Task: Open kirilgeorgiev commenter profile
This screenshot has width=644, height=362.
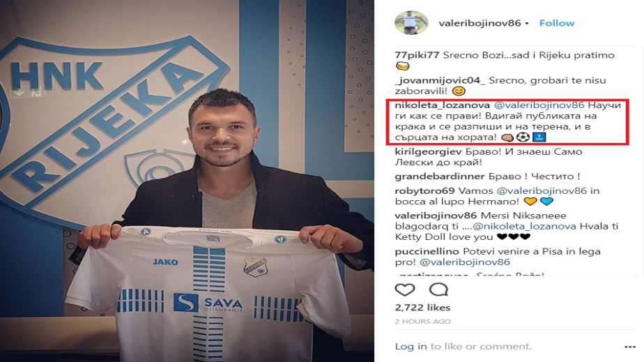Action: point(428,151)
